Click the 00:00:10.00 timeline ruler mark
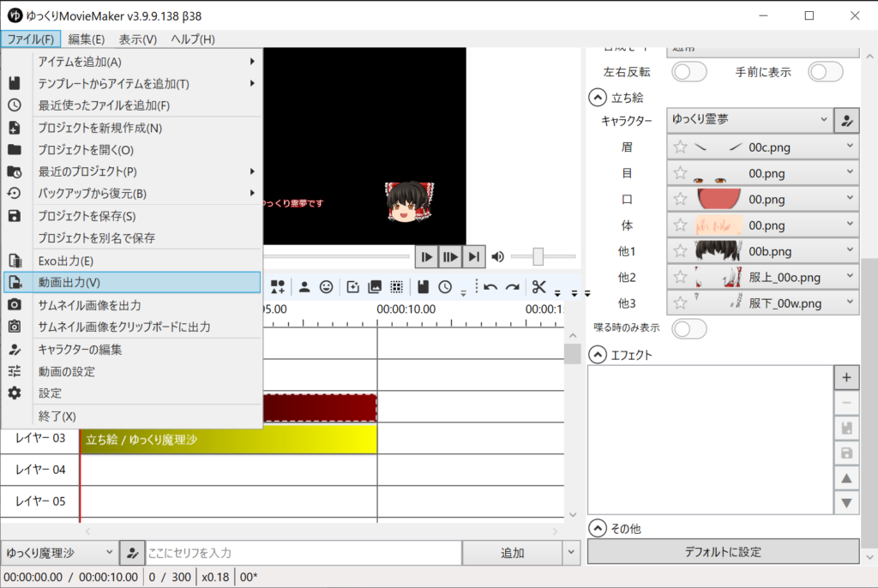Viewport: 878px width, 588px height. click(x=406, y=309)
